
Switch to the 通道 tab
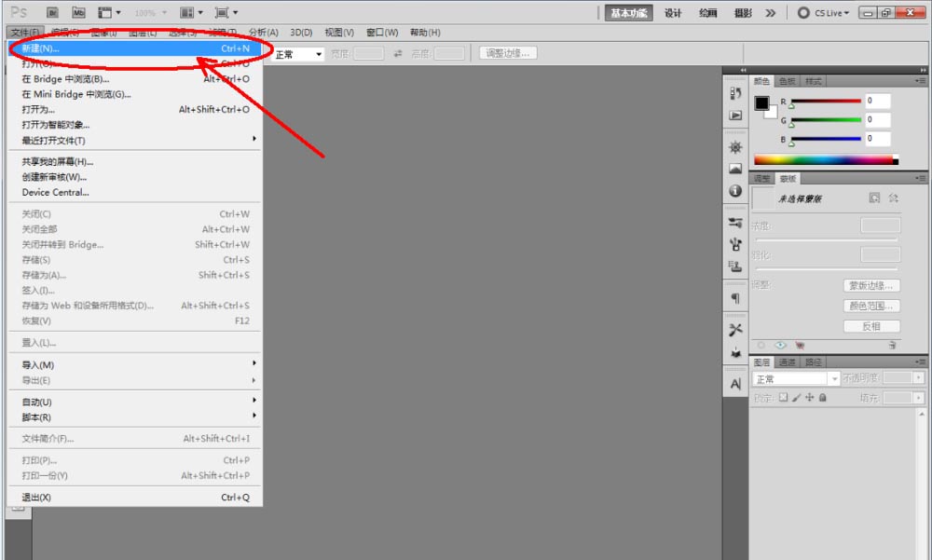[787, 362]
